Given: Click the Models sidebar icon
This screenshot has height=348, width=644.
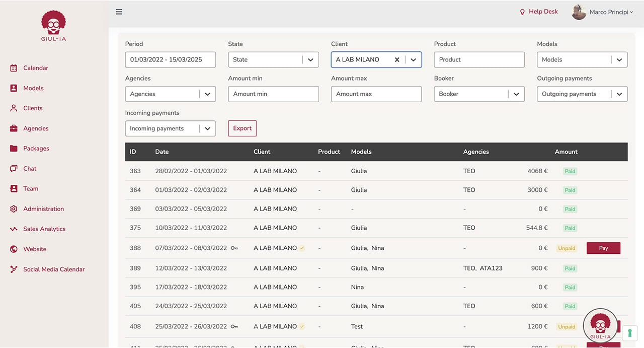Looking at the screenshot, I should click(14, 88).
